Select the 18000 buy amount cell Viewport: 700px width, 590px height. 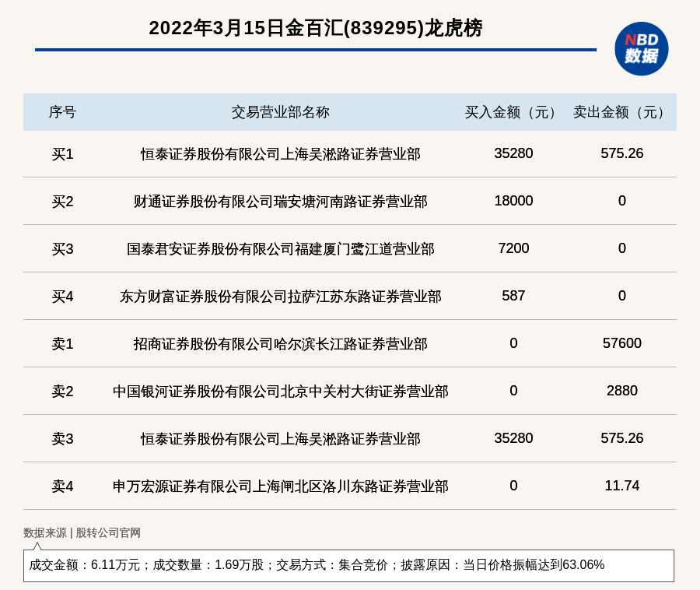tap(513, 201)
